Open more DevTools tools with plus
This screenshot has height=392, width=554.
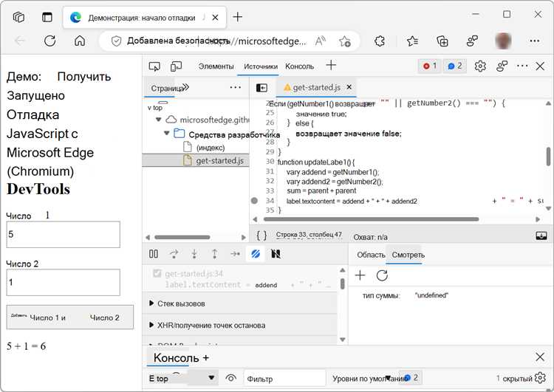(331, 65)
